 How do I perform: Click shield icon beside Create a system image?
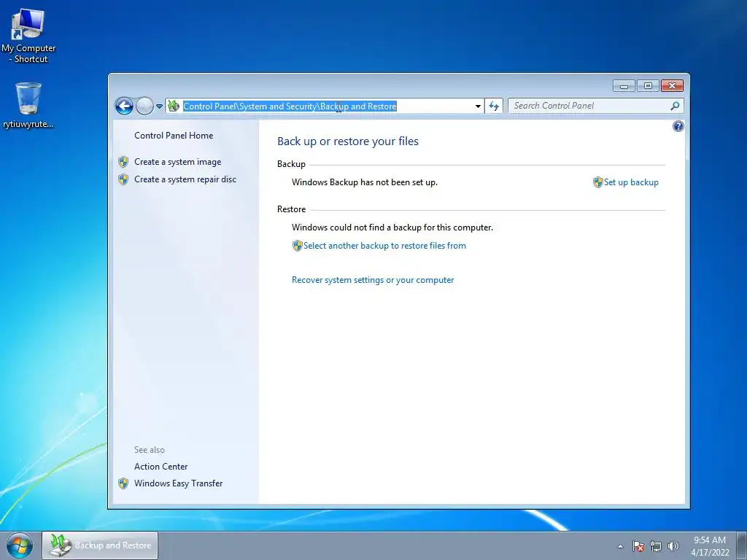click(123, 162)
